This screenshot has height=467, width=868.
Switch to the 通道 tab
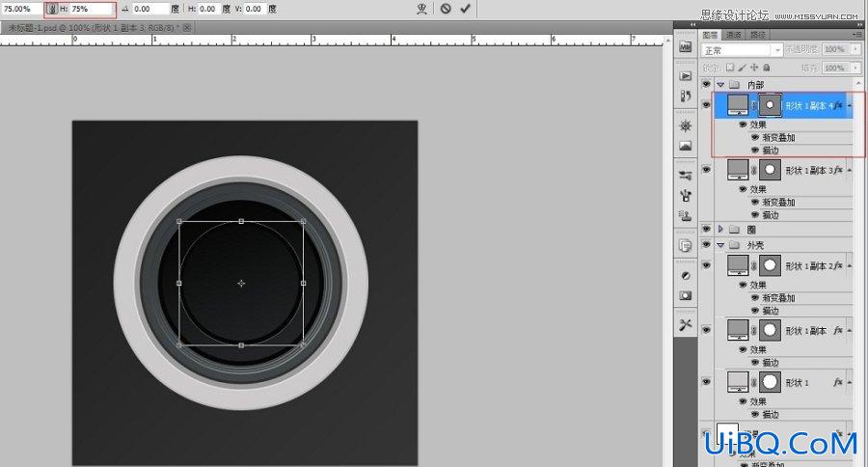(734, 35)
